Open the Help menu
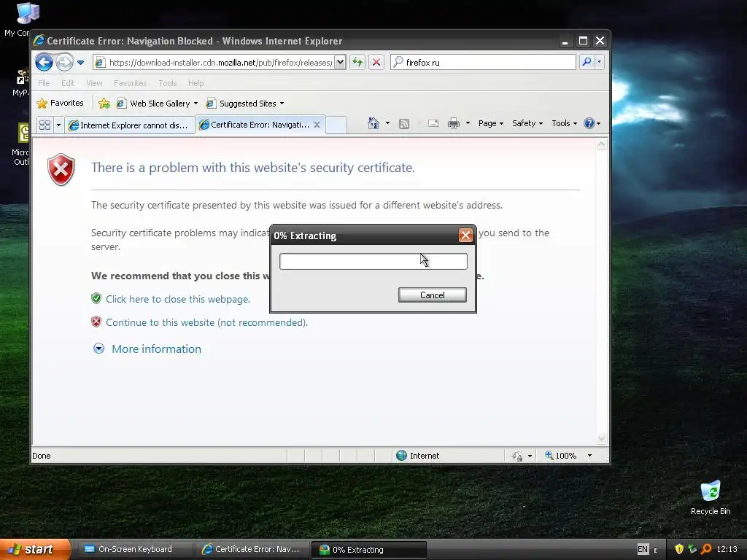Screen dimensions: 747x560 tap(196, 83)
